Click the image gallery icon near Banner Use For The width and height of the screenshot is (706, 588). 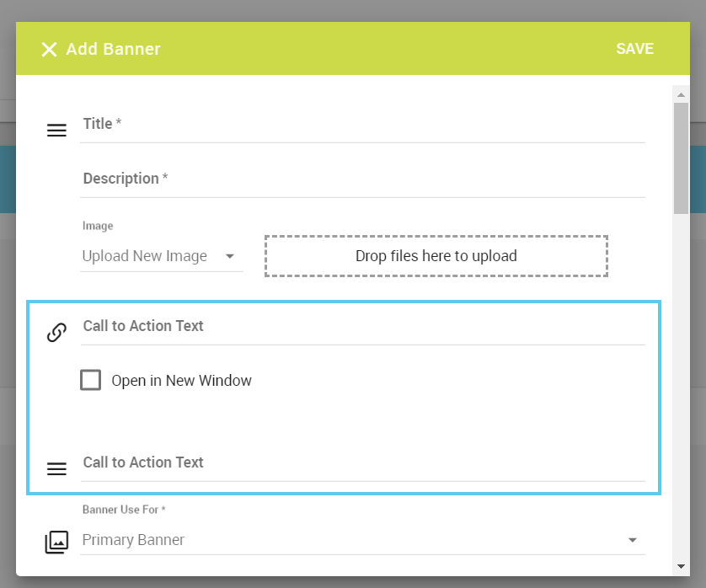point(56,542)
